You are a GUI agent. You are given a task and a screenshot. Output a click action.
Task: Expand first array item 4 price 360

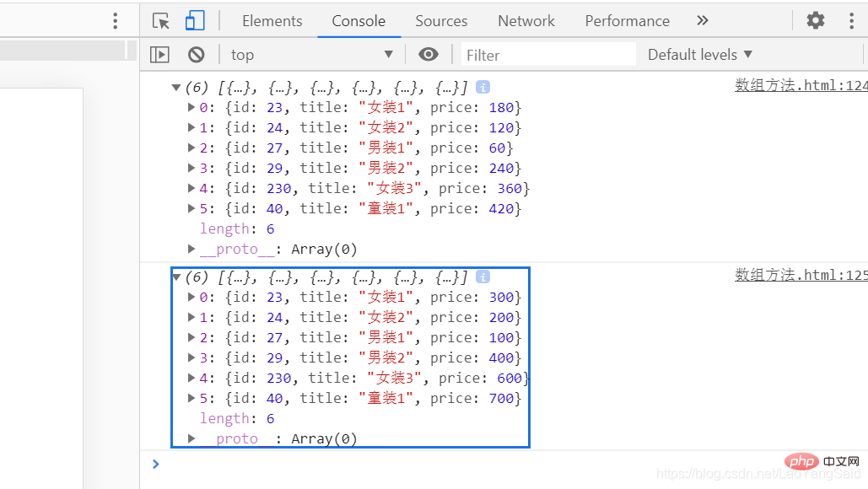point(191,188)
